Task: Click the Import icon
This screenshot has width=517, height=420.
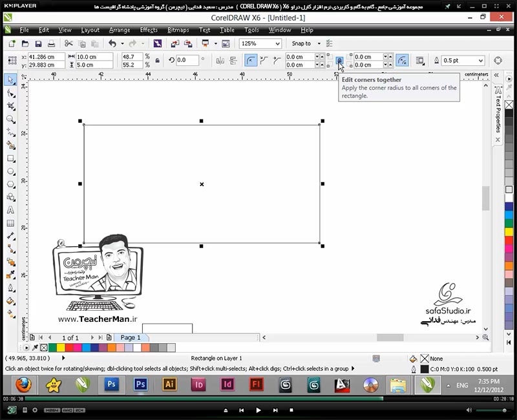Action: click(x=175, y=43)
